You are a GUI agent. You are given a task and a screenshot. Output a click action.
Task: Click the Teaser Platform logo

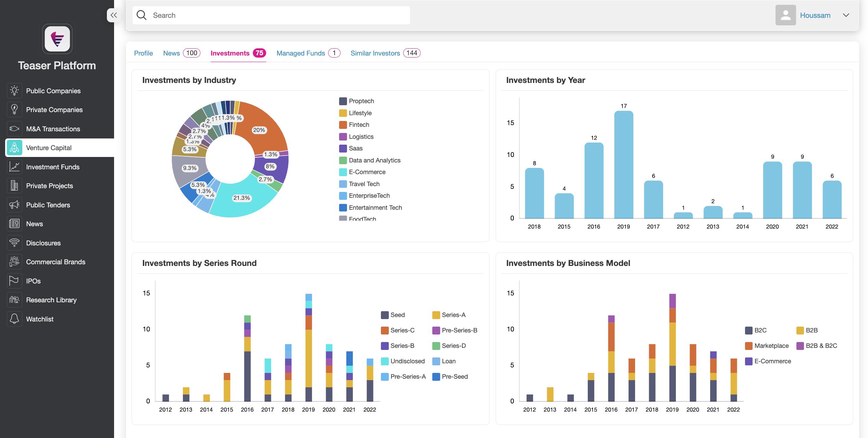pyautogui.click(x=57, y=39)
